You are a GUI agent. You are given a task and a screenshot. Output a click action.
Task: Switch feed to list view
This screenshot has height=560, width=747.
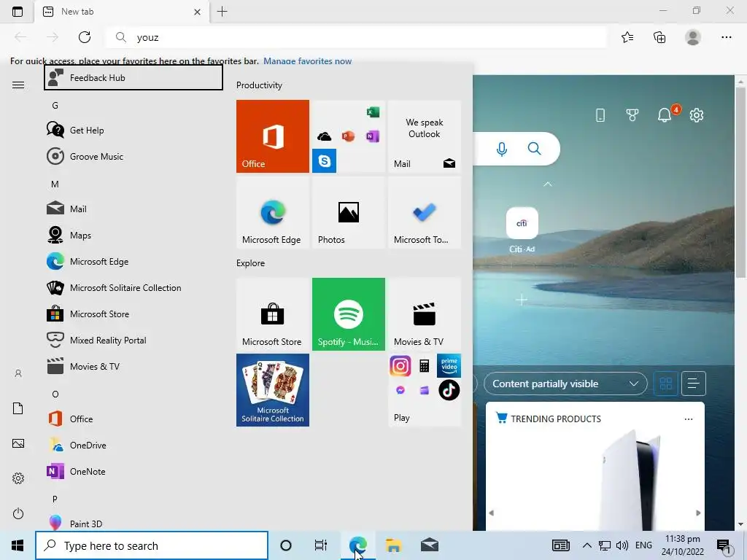tap(694, 384)
